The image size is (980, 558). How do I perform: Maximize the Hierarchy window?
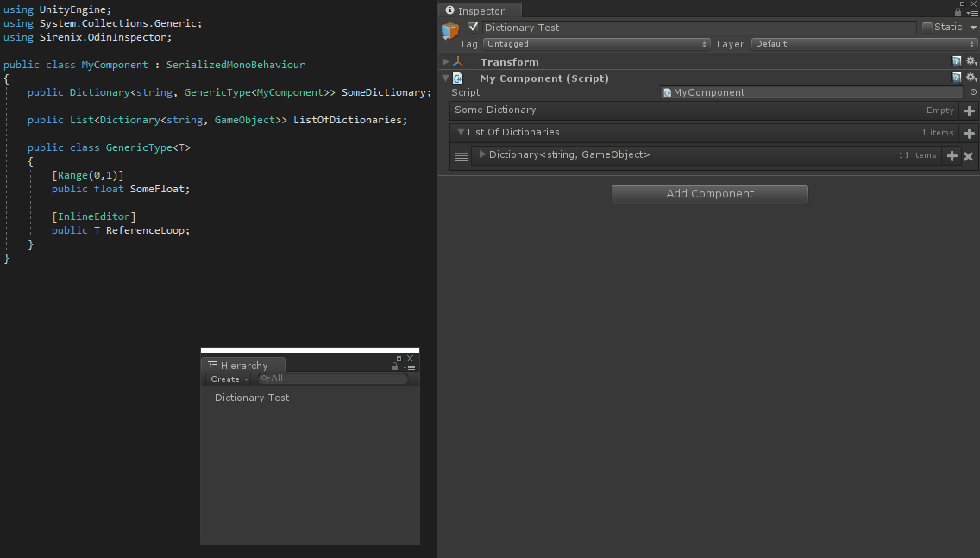[x=399, y=358]
